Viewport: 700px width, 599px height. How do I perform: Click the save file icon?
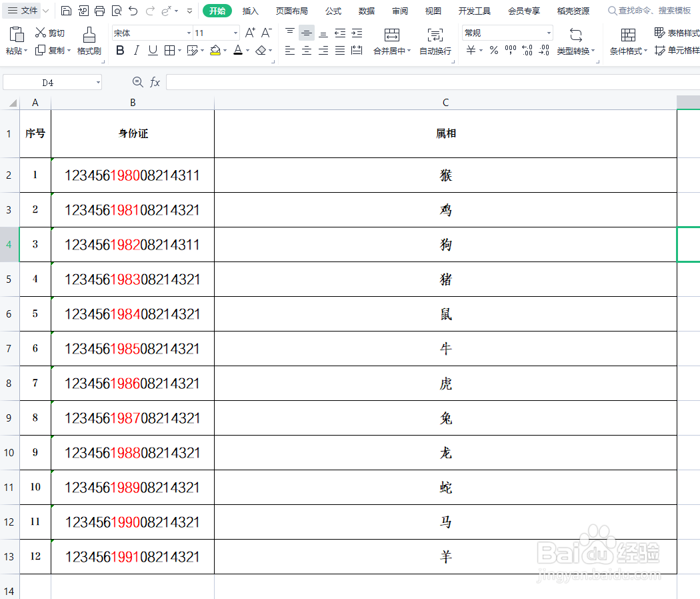coord(66,11)
